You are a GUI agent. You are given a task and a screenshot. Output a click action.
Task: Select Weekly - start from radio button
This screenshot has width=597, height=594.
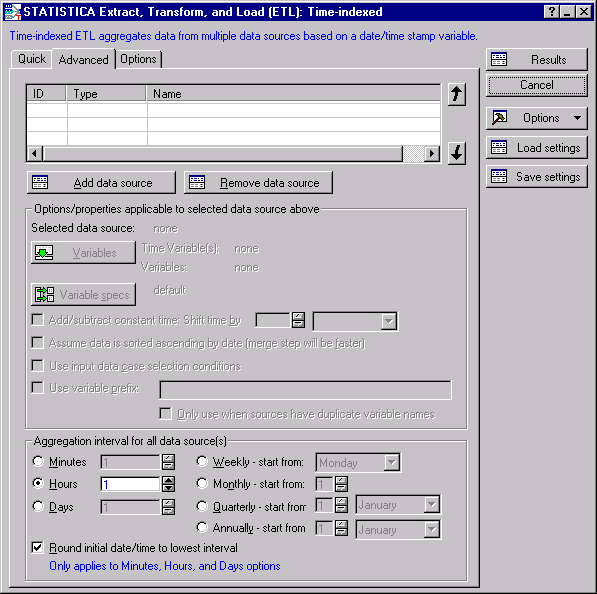[x=202, y=461]
